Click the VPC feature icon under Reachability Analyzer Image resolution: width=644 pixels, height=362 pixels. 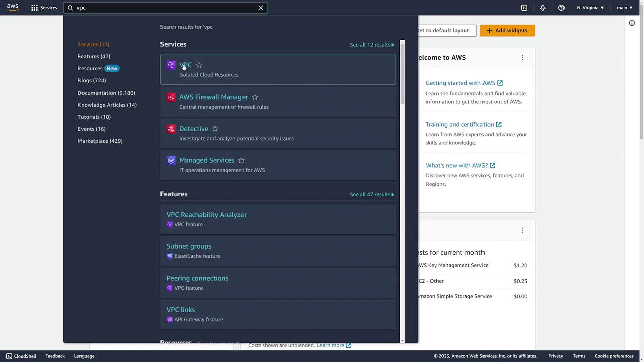170,224
